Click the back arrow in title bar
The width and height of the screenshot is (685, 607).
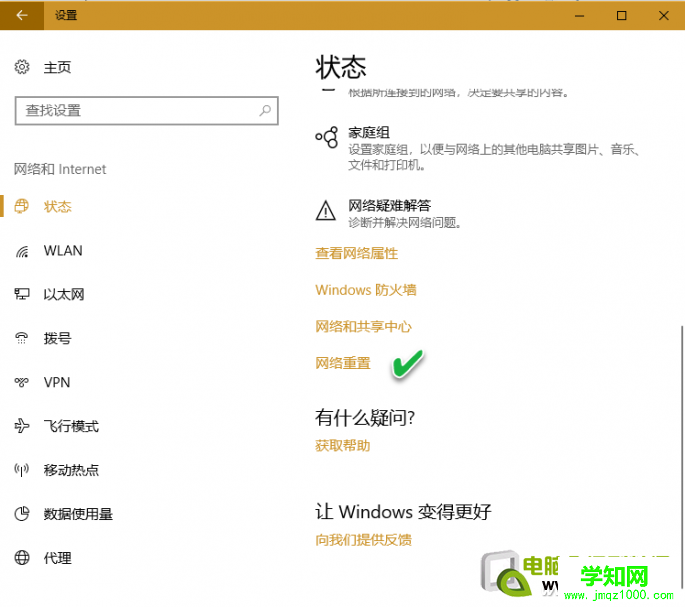click(21, 15)
